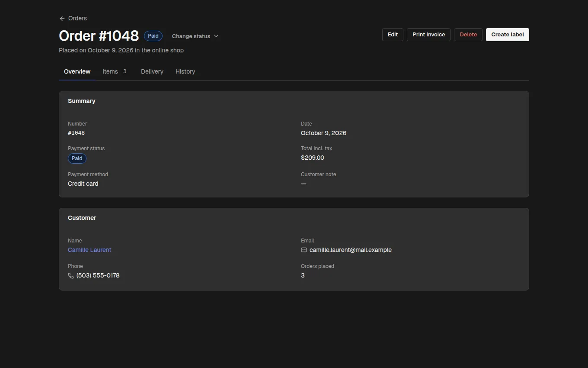
Task: Click the phone number (503) 555-0178
Action: click(98, 275)
